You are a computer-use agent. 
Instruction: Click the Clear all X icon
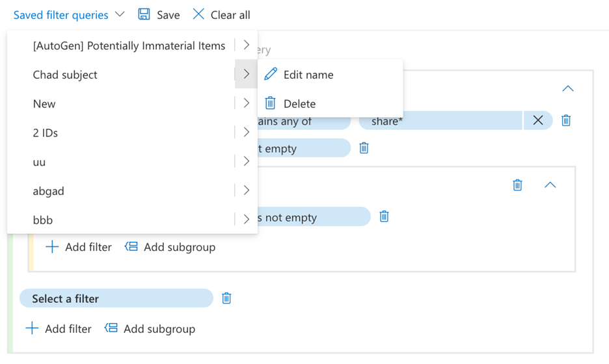[x=198, y=14]
